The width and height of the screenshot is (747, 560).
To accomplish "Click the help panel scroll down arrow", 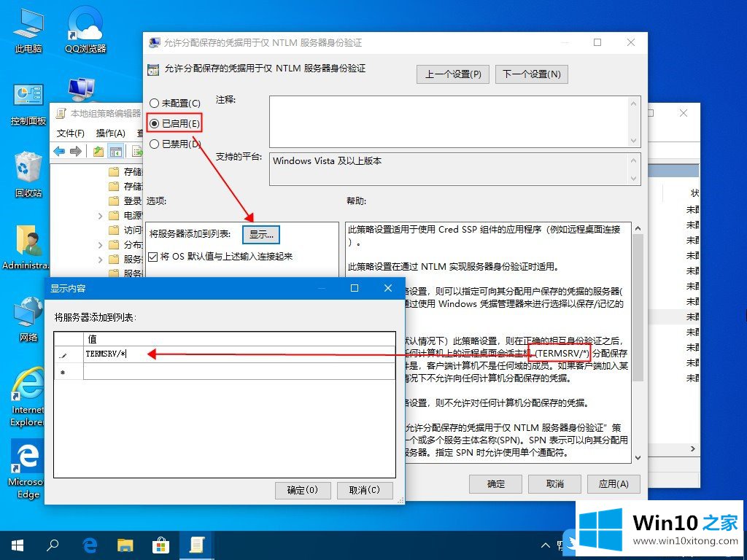I will coord(638,458).
